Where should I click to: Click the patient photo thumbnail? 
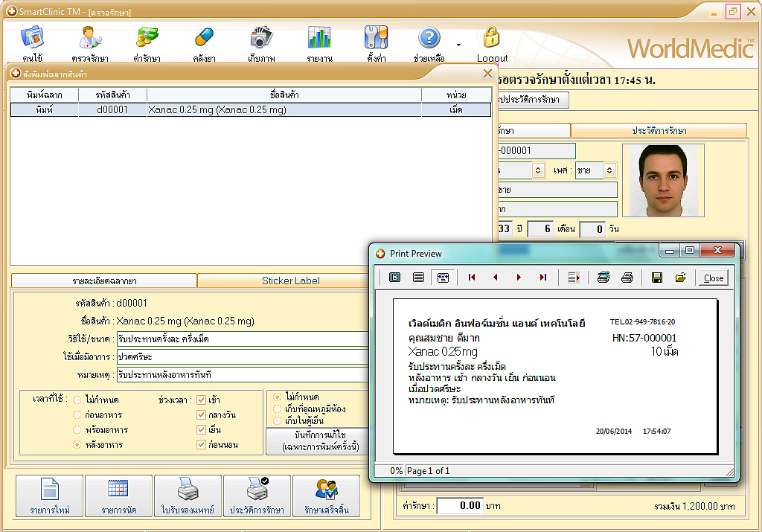[663, 180]
